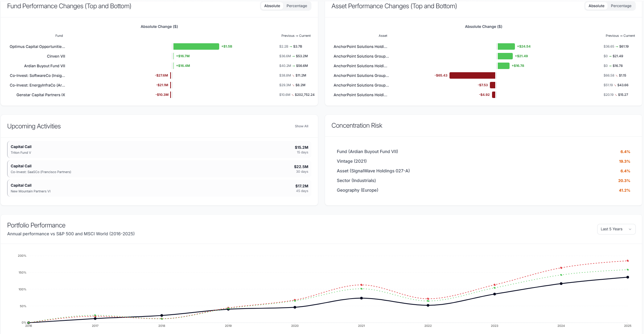Click the $22.5M capital call amount
Image resolution: width=644 pixels, height=334 pixels.
pyautogui.click(x=301, y=167)
